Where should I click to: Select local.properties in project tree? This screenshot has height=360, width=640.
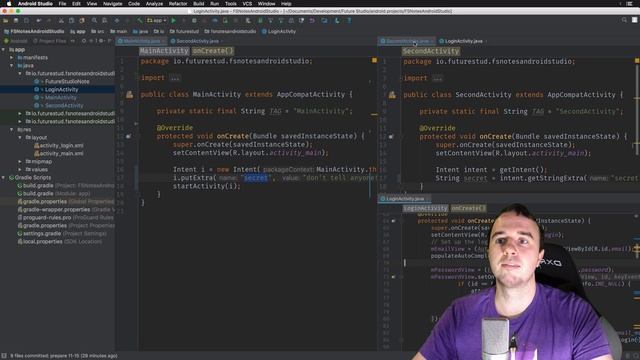[x=42, y=242]
